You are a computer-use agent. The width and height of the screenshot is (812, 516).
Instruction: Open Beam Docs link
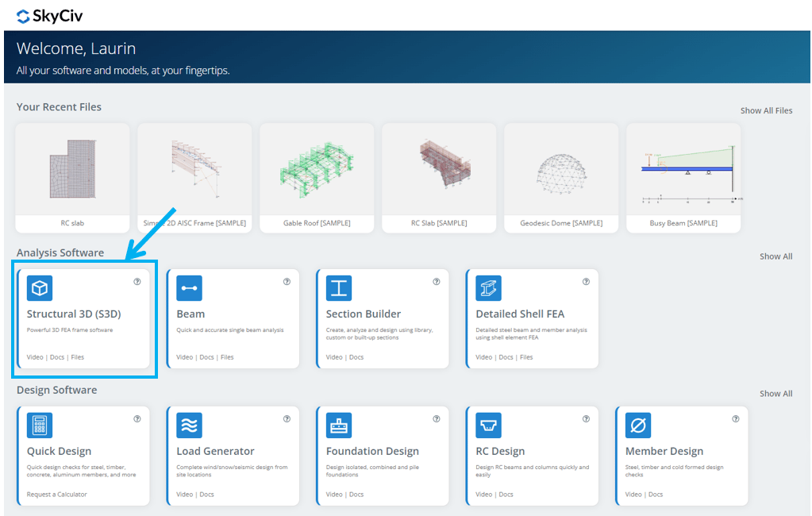[x=206, y=357]
